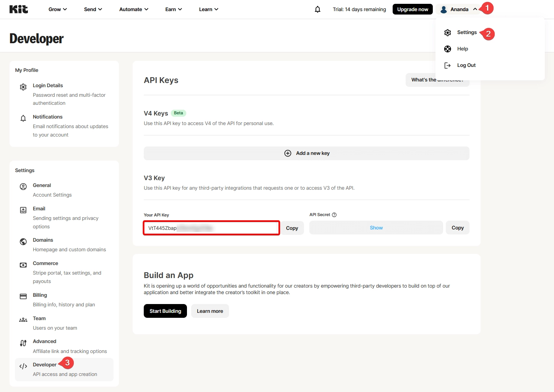
Task: Click the Help globe icon
Action: coord(448,49)
